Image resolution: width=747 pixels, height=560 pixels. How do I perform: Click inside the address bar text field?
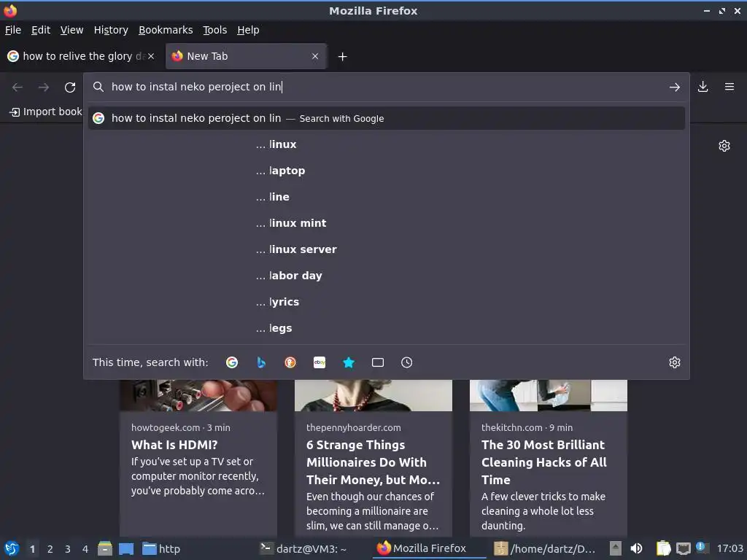click(x=381, y=87)
